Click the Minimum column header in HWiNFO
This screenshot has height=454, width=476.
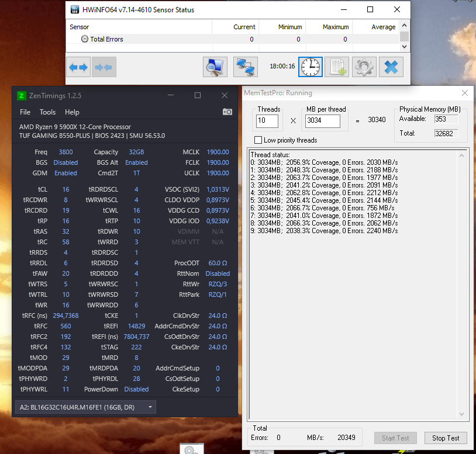(x=282, y=27)
